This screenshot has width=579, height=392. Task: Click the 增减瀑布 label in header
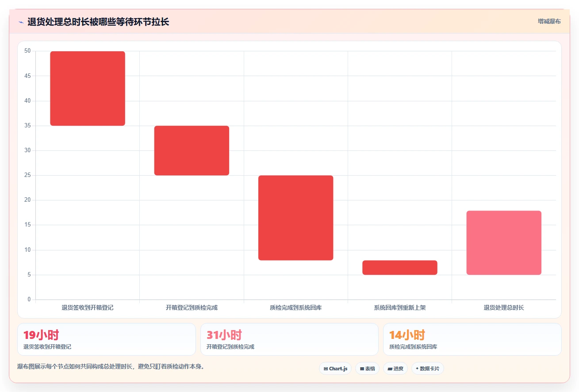click(549, 21)
